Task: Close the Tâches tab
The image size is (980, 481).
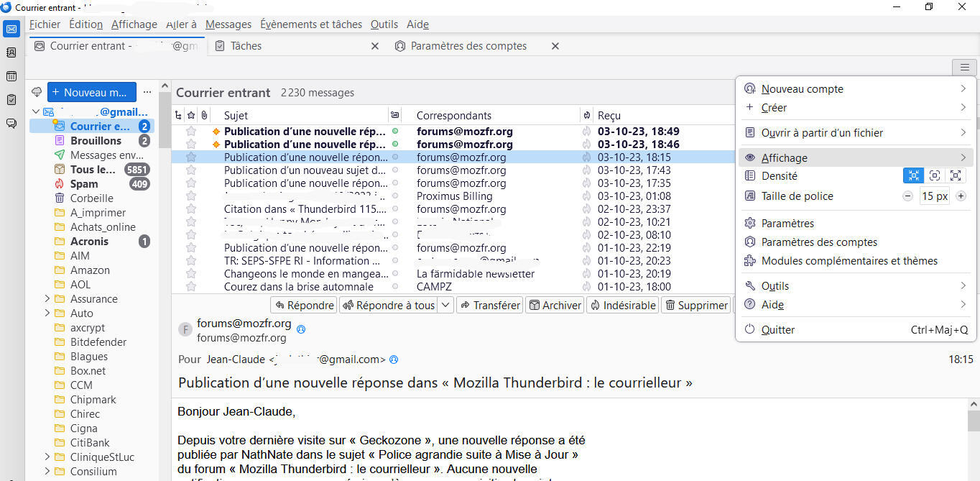Action: tap(374, 46)
